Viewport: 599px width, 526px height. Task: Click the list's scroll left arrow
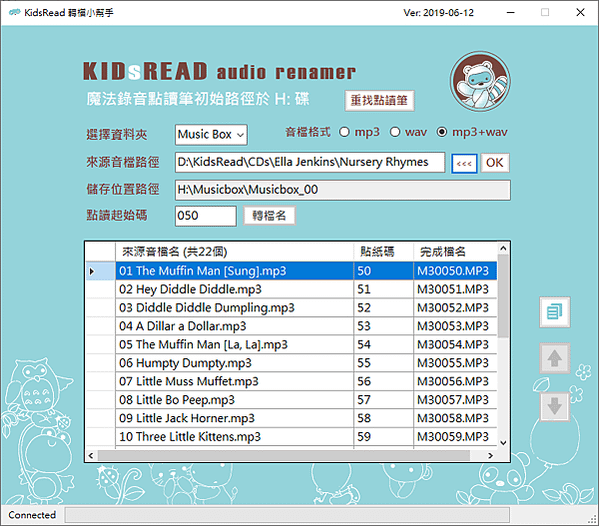tap(91, 455)
